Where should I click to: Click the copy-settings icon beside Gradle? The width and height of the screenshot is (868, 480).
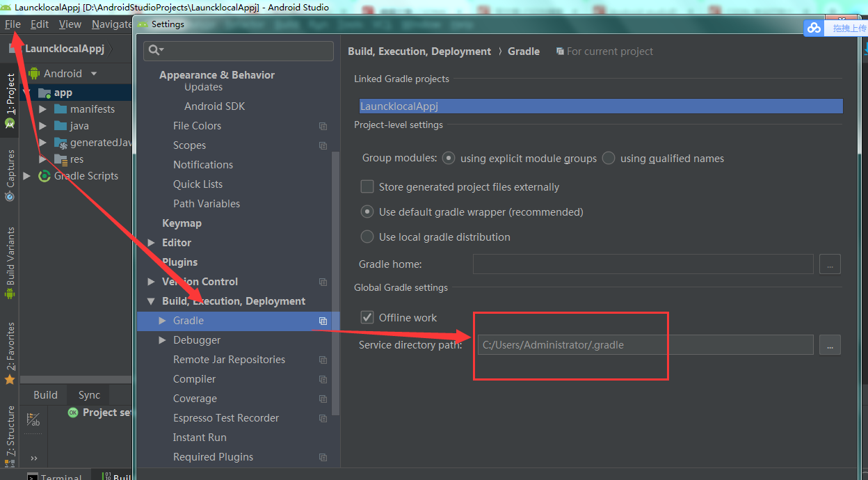(323, 321)
